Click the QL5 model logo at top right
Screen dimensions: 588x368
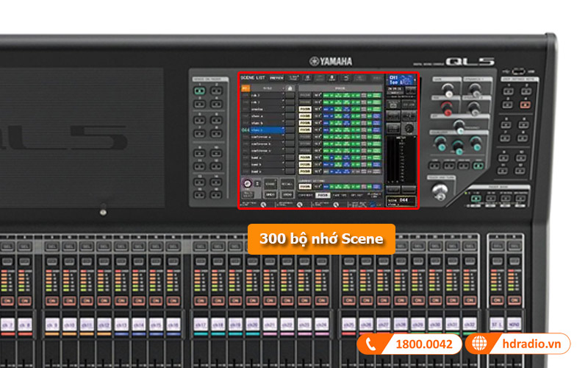coord(470,61)
